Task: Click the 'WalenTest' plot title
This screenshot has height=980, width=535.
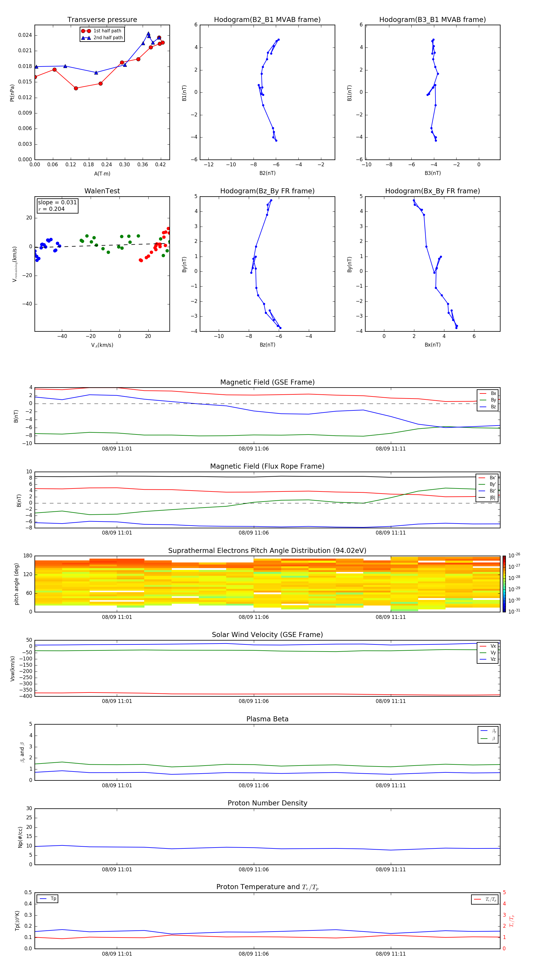Action: pos(102,191)
